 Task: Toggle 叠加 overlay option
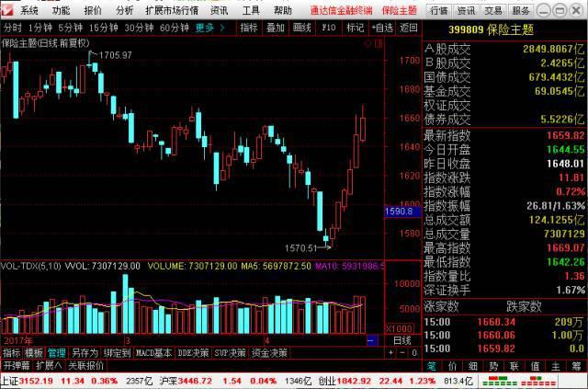(275, 28)
